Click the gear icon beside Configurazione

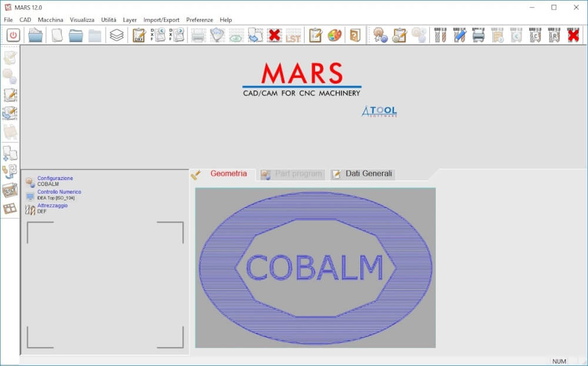pyautogui.click(x=31, y=182)
